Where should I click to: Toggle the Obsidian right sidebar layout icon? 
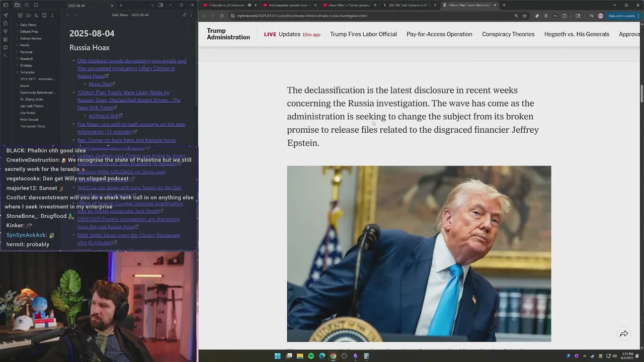[161, 5]
